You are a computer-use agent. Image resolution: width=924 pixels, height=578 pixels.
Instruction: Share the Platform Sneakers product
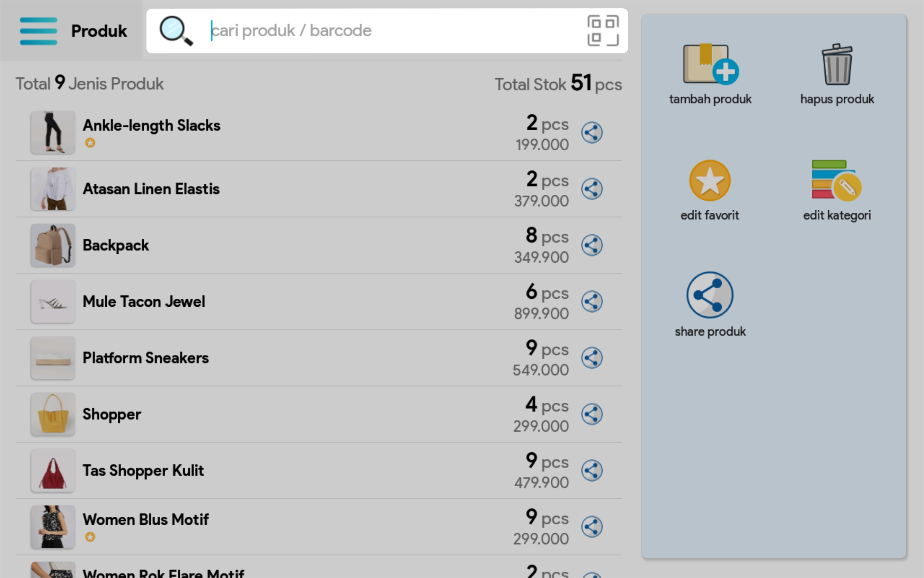[x=592, y=358]
